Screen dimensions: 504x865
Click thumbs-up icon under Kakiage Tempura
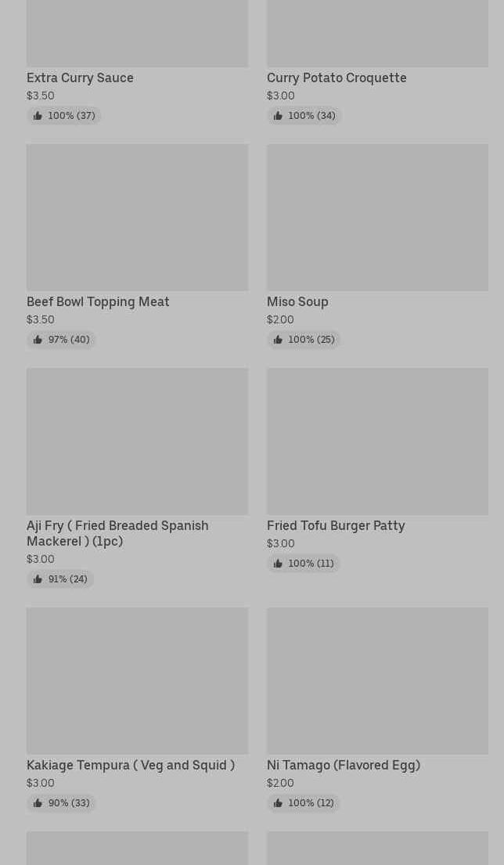click(x=38, y=802)
